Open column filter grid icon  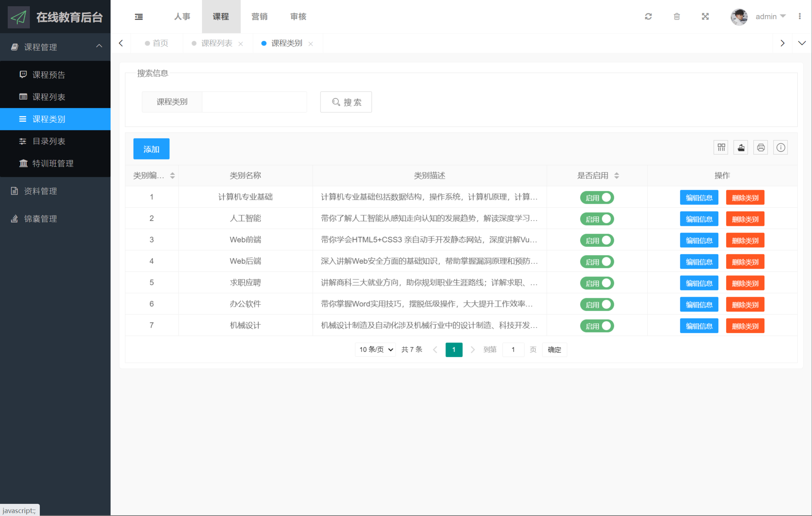tap(721, 148)
